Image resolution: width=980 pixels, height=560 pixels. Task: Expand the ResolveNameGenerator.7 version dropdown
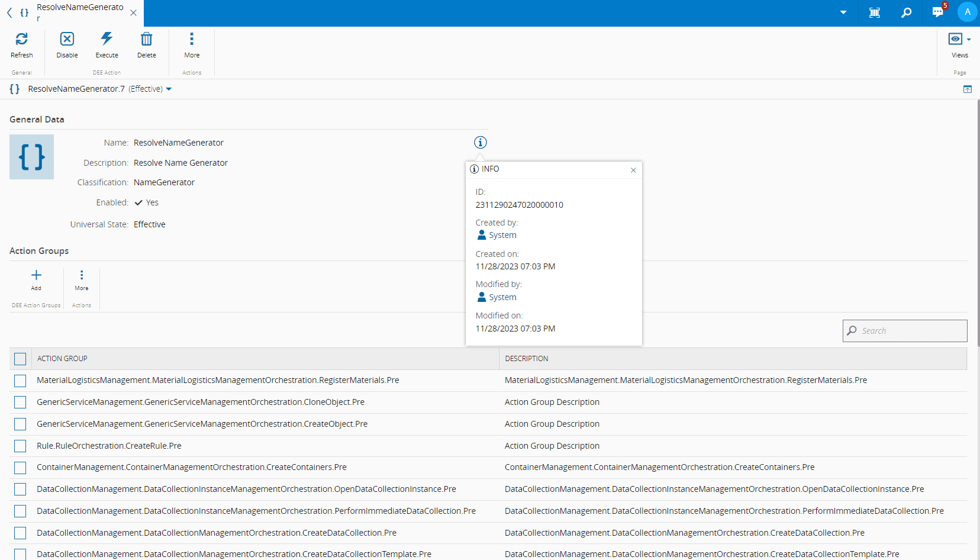pyautogui.click(x=169, y=89)
